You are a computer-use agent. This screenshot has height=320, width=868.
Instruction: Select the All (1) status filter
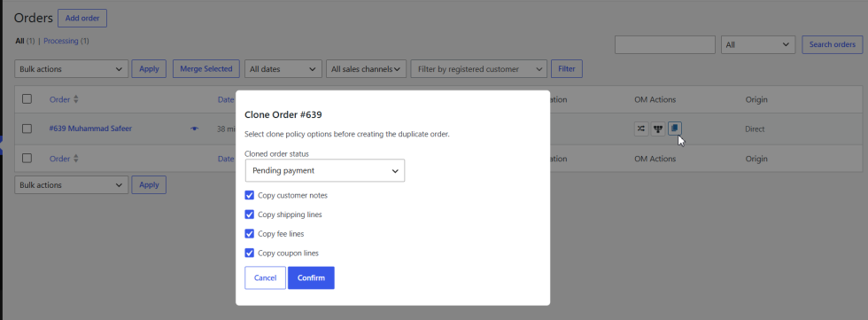(x=25, y=41)
